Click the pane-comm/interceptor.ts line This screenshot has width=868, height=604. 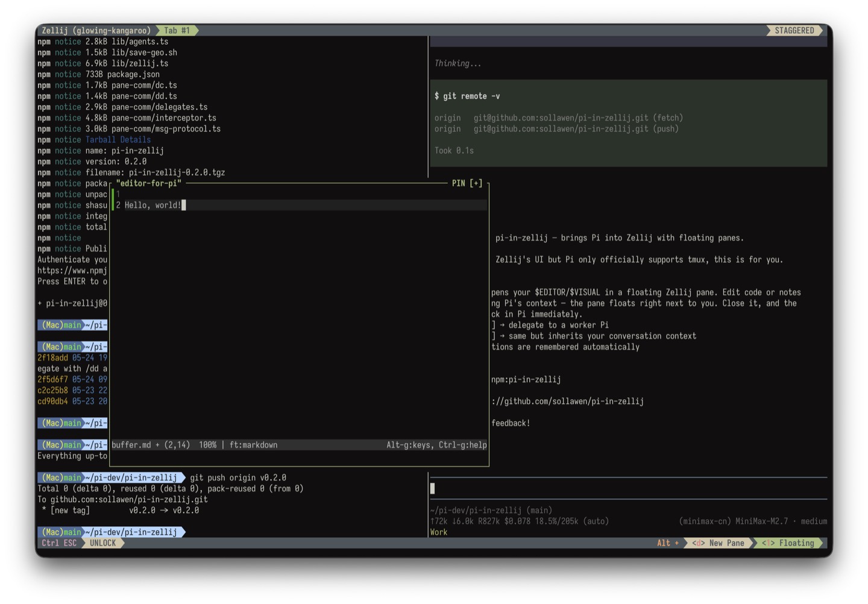pyautogui.click(x=127, y=118)
